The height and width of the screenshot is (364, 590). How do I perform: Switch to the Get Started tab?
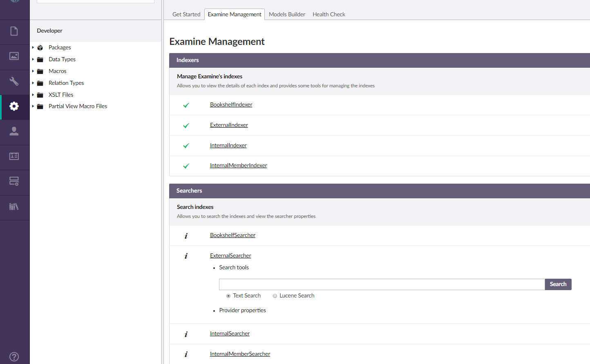click(x=186, y=14)
